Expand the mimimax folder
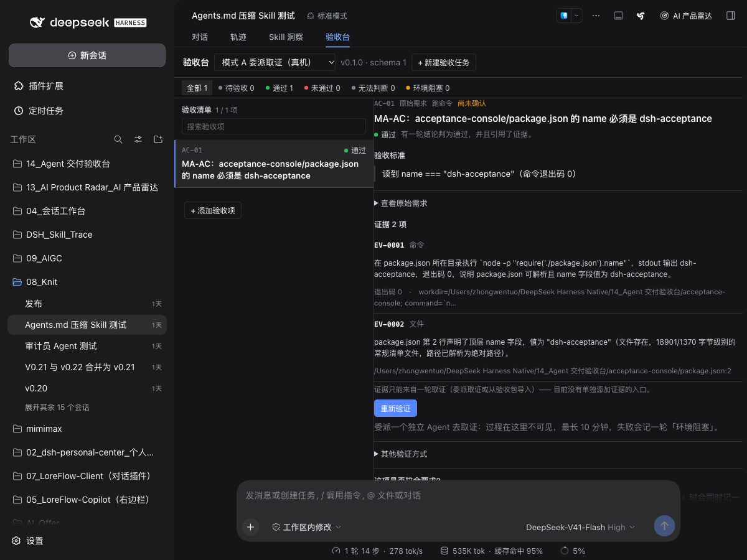 click(x=87, y=429)
